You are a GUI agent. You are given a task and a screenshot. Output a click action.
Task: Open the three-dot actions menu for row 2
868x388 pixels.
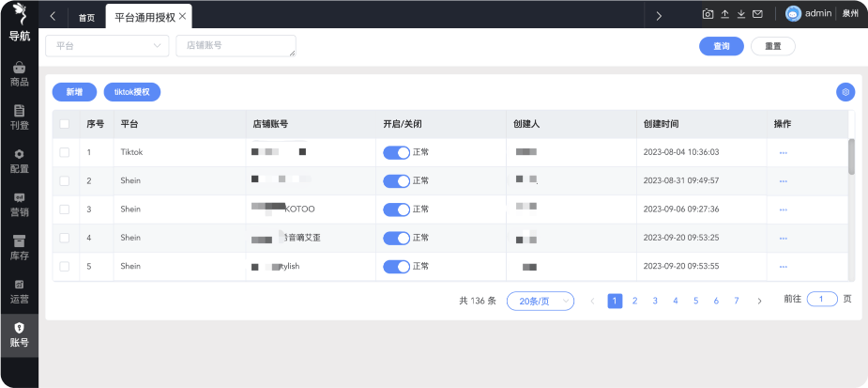(x=783, y=181)
